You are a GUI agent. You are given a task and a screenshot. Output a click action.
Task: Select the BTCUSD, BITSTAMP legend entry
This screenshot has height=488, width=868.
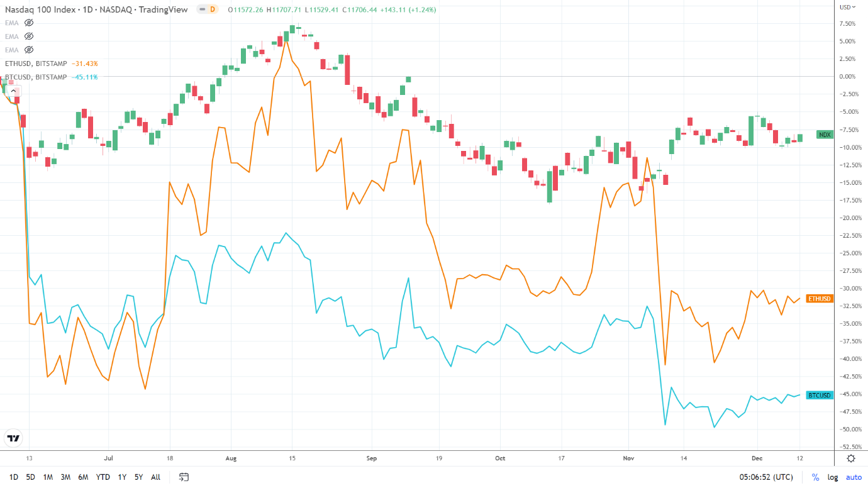[x=35, y=77]
